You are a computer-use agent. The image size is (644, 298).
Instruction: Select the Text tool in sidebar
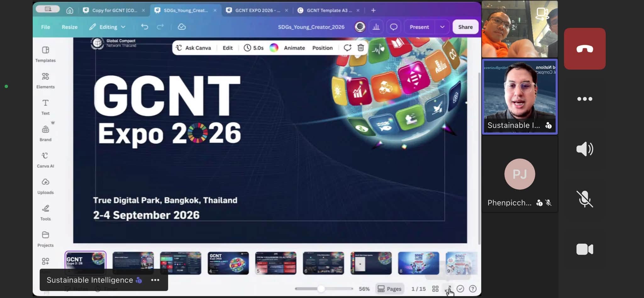click(45, 107)
